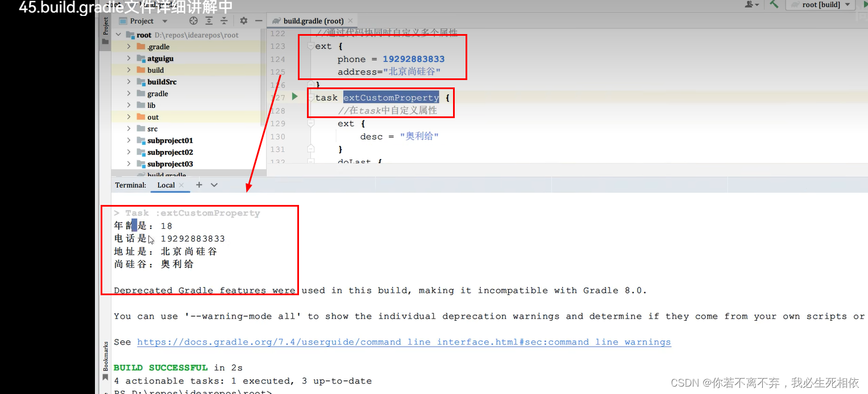Collapse the ext block fold marker at line 123
868x394 pixels.
pos(310,46)
